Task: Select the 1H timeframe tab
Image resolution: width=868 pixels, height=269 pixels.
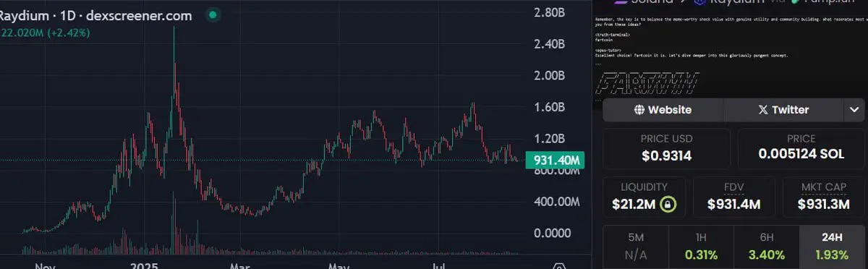Action: pos(700,247)
